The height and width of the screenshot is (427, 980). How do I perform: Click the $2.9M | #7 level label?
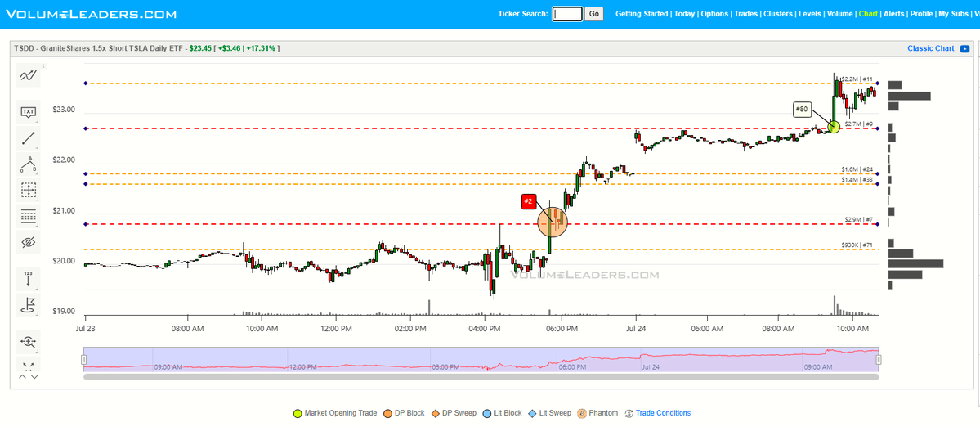[858, 219]
